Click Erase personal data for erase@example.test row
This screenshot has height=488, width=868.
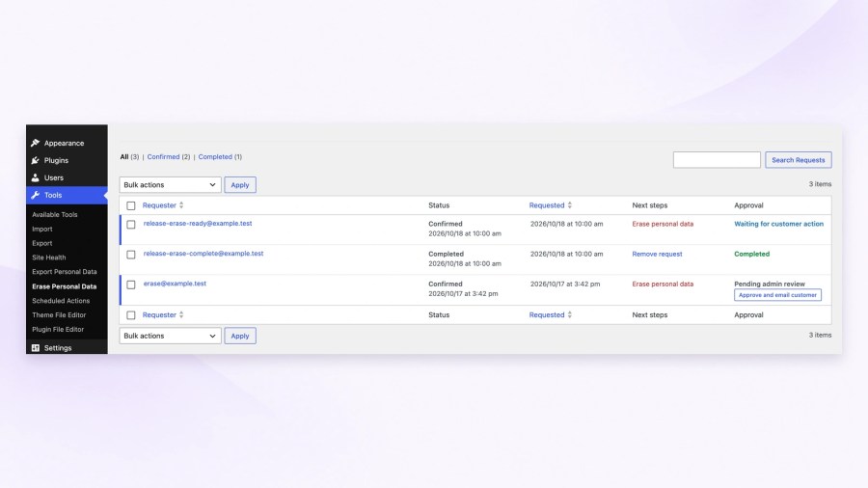(x=663, y=284)
